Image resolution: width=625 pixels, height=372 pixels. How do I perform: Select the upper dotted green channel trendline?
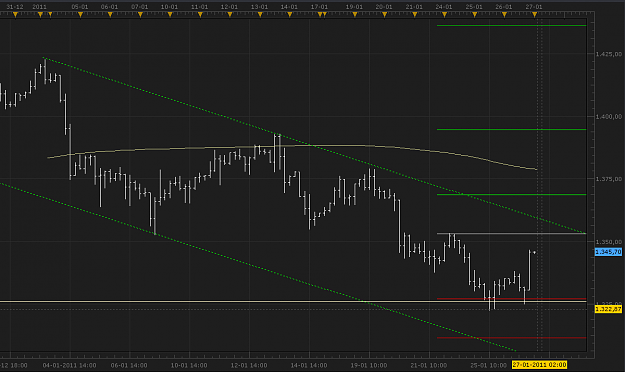315,146
